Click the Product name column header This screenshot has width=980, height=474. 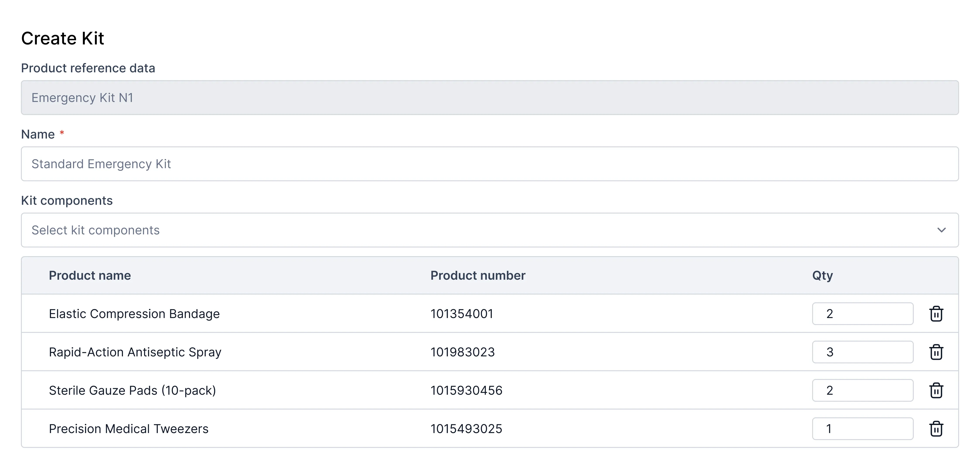(x=90, y=276)
